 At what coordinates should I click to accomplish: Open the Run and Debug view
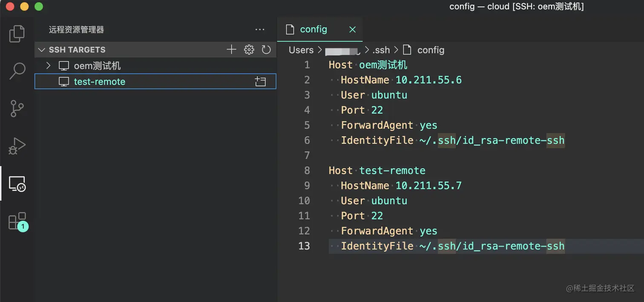17,146
